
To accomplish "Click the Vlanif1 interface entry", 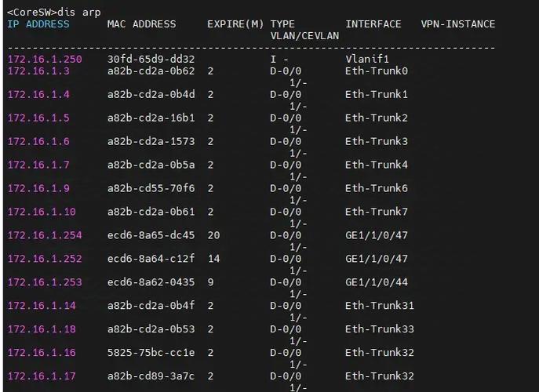I will [366, 59].
